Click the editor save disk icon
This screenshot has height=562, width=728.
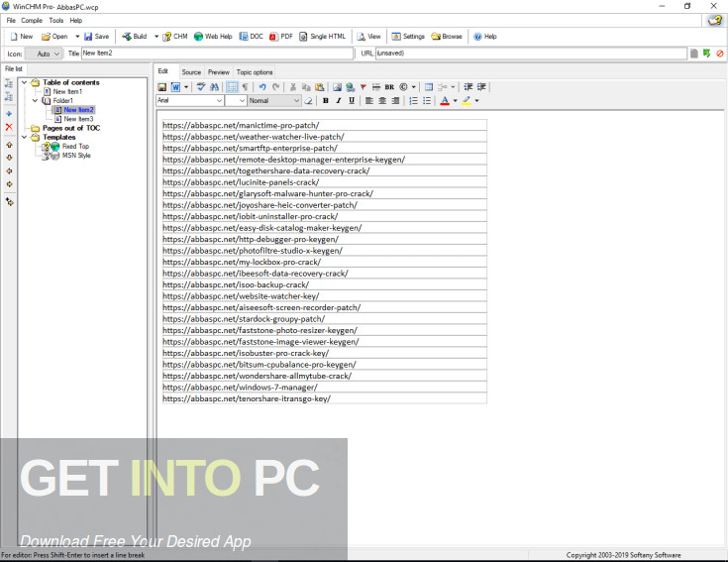pos(162,87)
